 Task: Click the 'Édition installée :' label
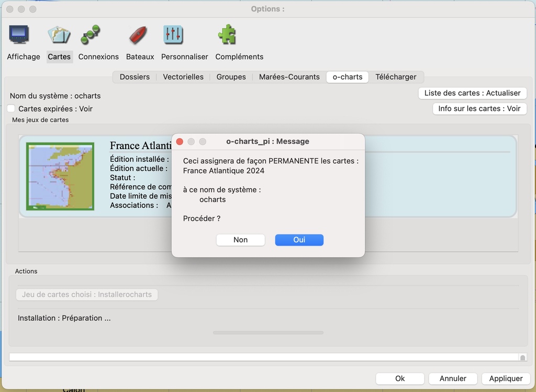[139, 159]
